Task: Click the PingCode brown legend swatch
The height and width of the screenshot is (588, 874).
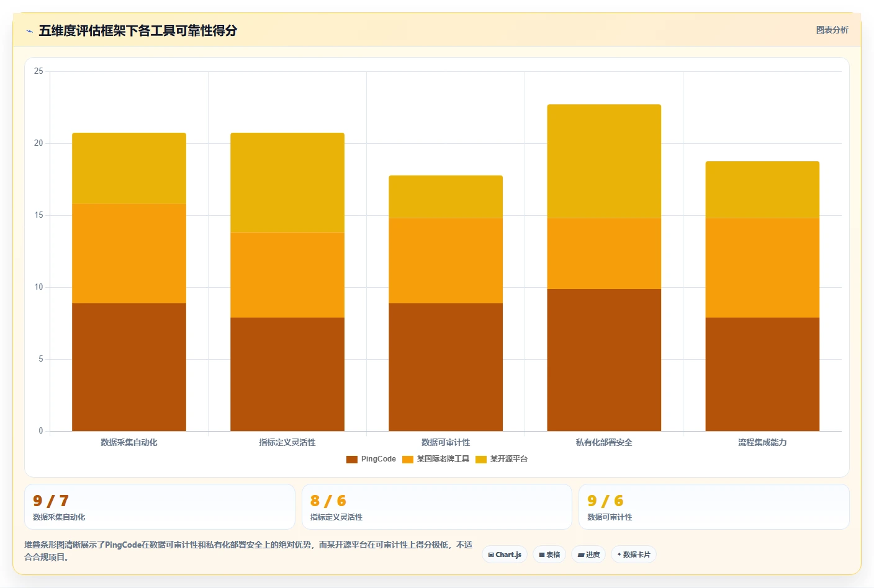Action: pos(352,460)
